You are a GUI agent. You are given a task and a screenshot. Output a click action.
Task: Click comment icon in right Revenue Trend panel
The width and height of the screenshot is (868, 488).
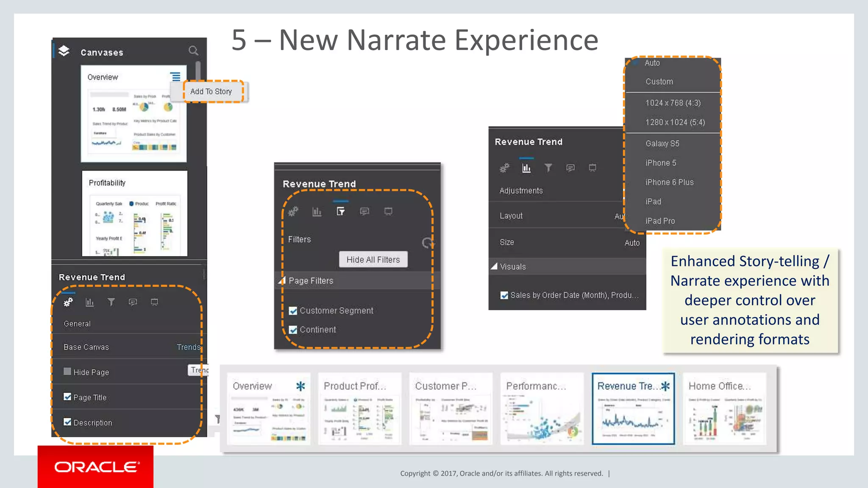(570, 168)
